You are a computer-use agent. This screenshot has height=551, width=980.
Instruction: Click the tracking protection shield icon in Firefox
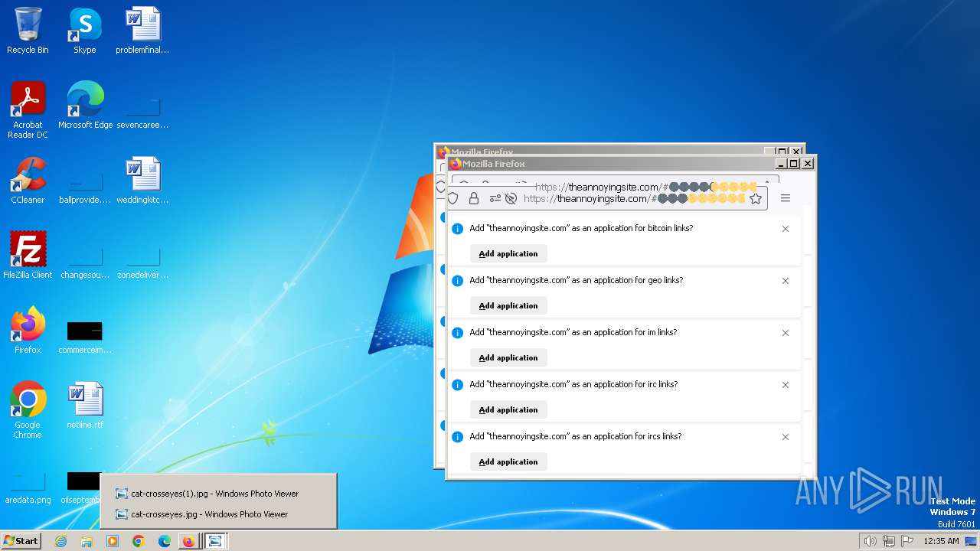(452, 198)
